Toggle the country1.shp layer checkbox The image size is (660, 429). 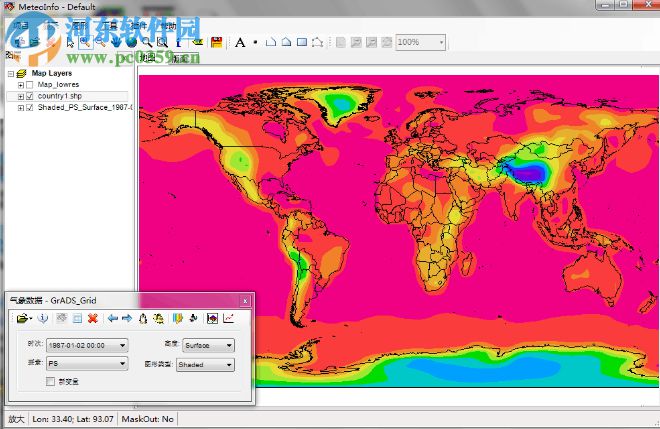point(29,96)
